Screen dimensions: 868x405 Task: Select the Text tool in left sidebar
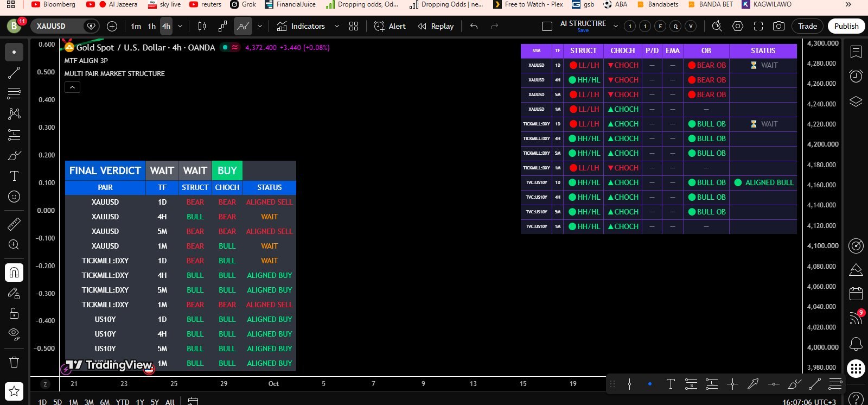pos(14,176)
